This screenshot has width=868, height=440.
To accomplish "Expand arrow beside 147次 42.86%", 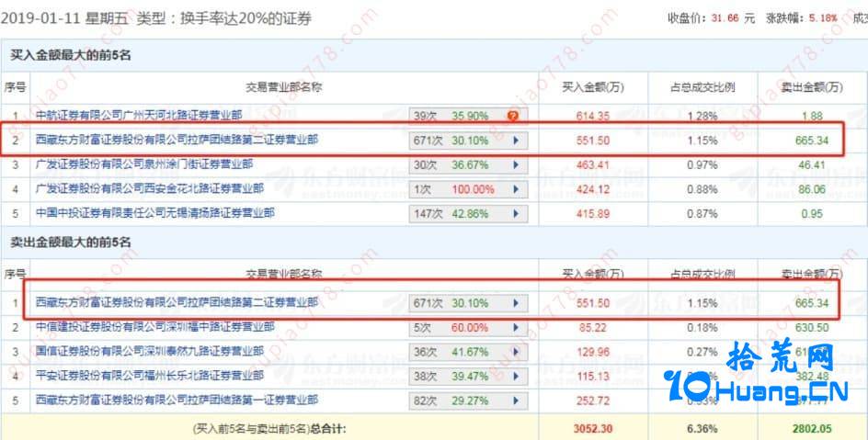I will (x=516, y=213).
